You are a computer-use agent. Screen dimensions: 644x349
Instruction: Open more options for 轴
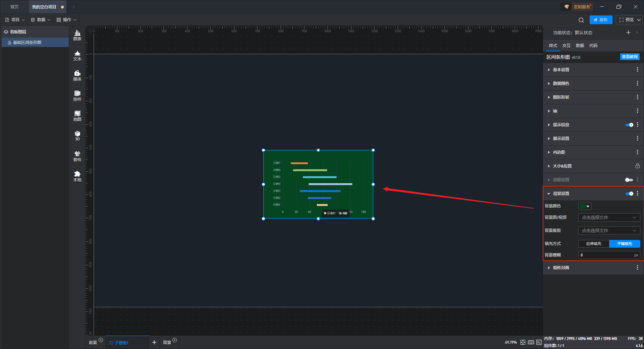point(638,111)
